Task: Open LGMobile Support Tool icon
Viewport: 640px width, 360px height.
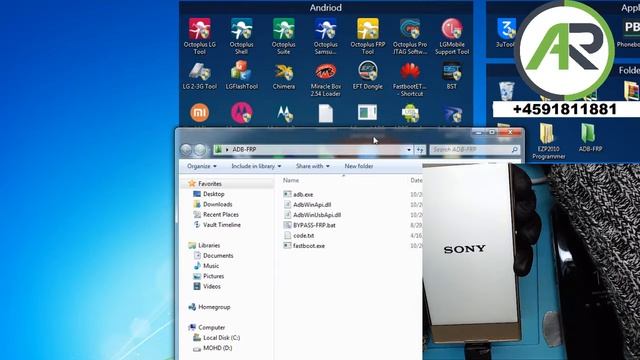Action: tap(452, 36)
